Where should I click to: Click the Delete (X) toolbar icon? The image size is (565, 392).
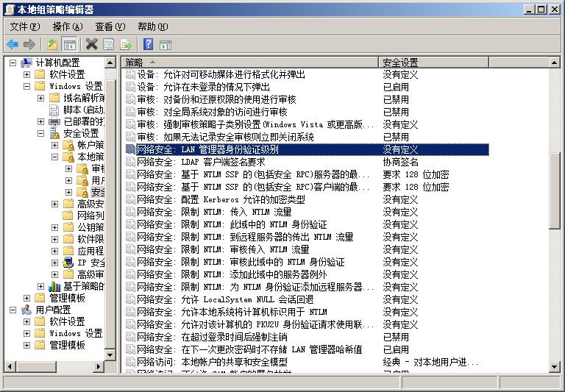click(91, 44)
